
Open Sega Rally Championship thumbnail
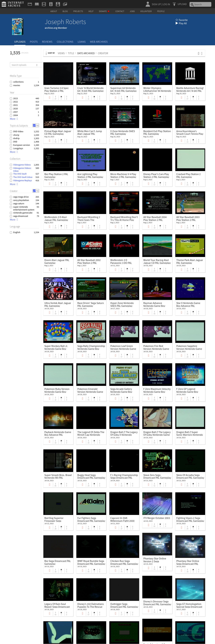pyautogui.click(x=91, y=332)
